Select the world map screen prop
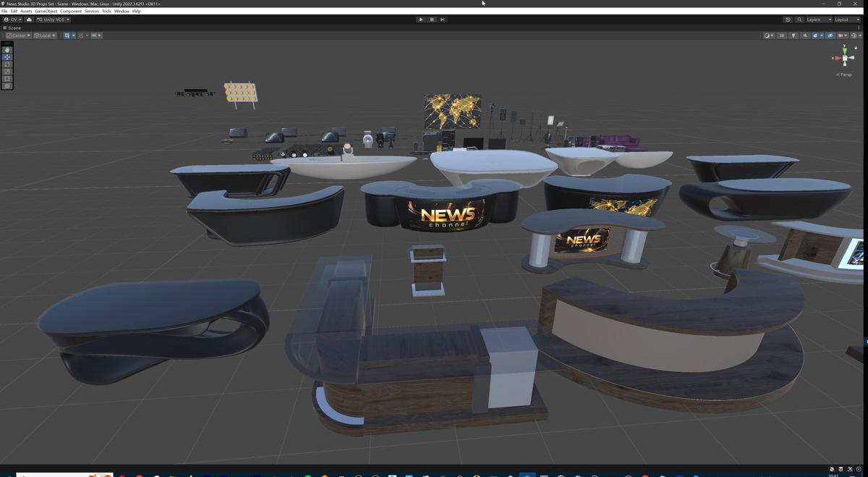868x477 pixels. pyautogui.click(x=453, y=111)
